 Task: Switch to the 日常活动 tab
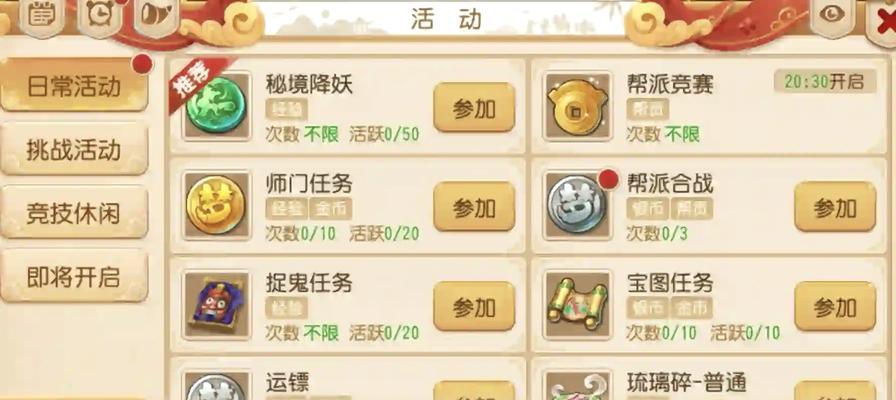pyautogui.click(x=74, y=86)
